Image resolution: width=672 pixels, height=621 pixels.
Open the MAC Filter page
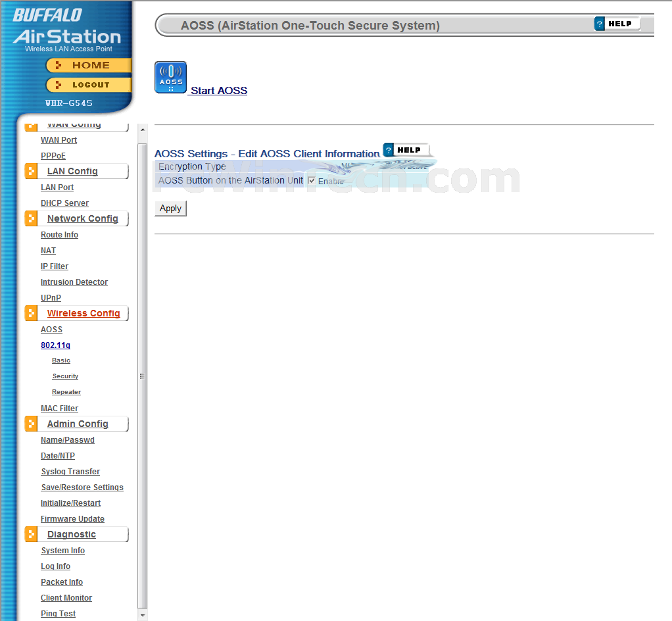click(60, 409)
